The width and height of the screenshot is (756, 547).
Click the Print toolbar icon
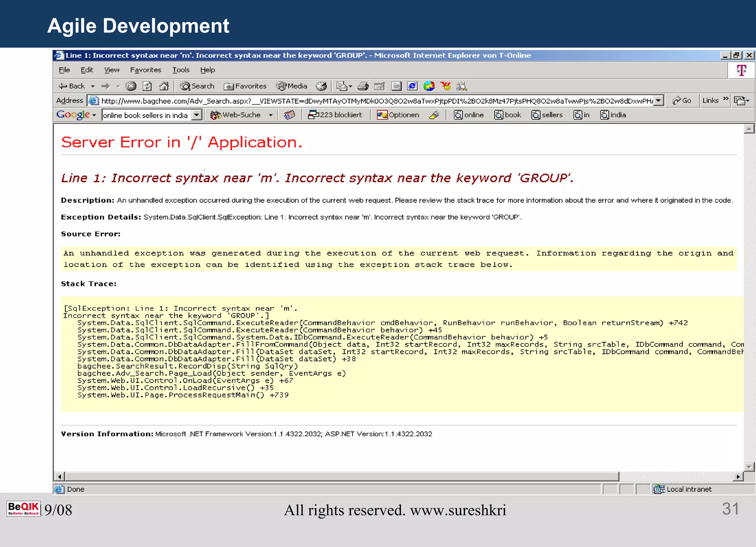[363, 86]
